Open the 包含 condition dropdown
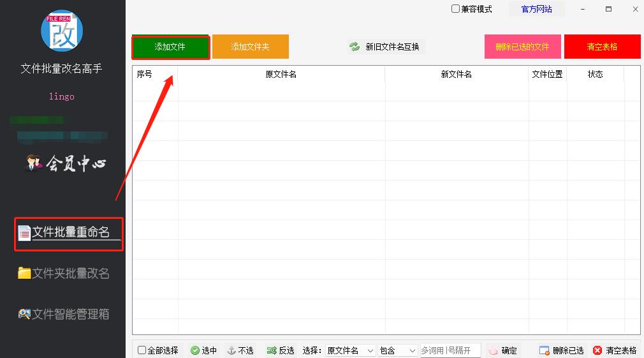This screenshot has height=358, width=644. tap(398, 350)
